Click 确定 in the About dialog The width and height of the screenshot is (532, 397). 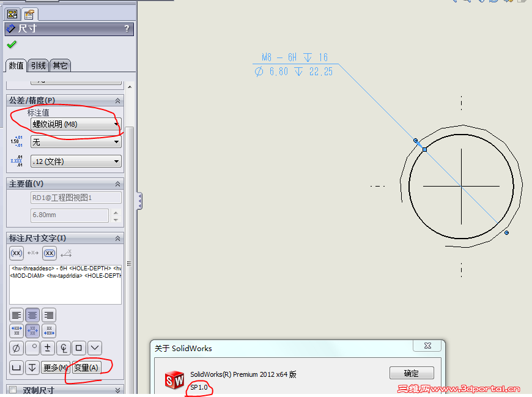coord(412,373)
